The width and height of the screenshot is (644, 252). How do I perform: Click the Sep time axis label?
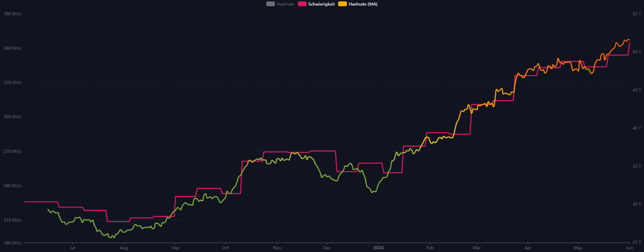(175, 248)
